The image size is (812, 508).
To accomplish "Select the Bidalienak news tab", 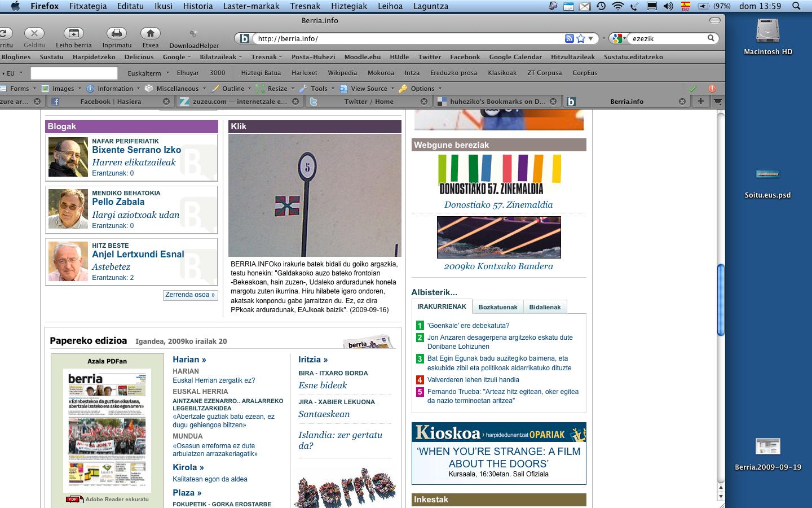I will (x=545, y=307).
